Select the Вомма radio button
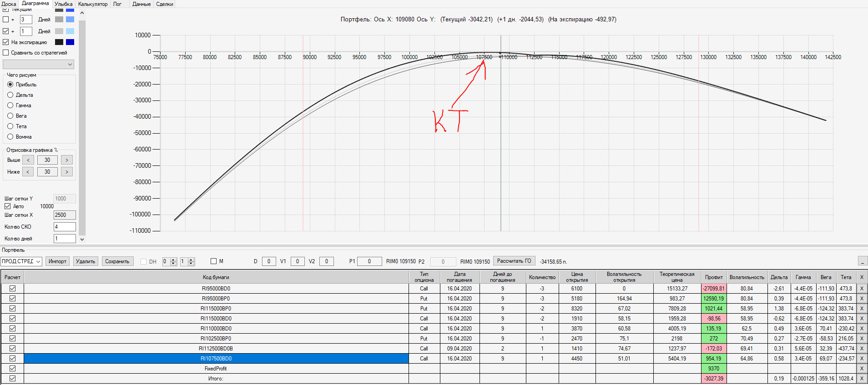Image resolution: width=868 pixels, height=385 pixels. (x=10, y=137)
